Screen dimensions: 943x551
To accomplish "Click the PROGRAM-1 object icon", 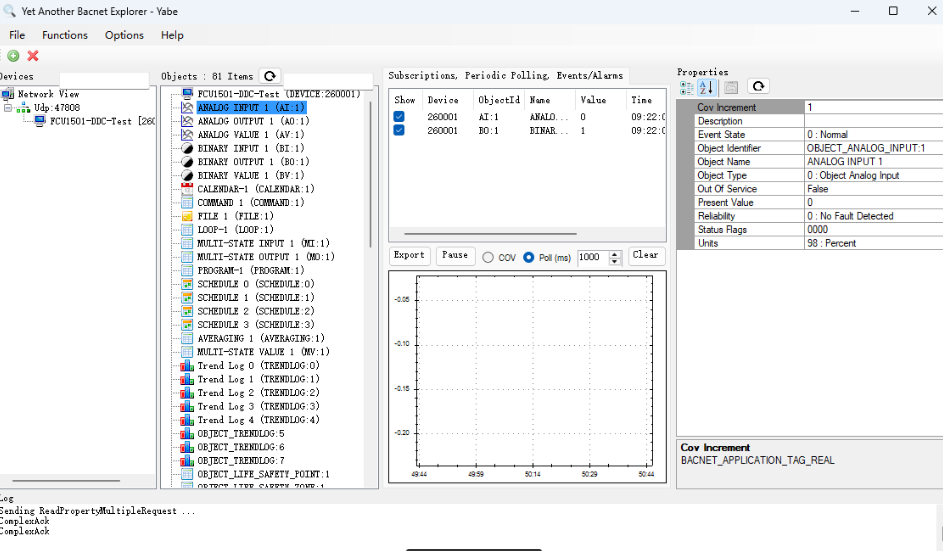I will point(187,271).
